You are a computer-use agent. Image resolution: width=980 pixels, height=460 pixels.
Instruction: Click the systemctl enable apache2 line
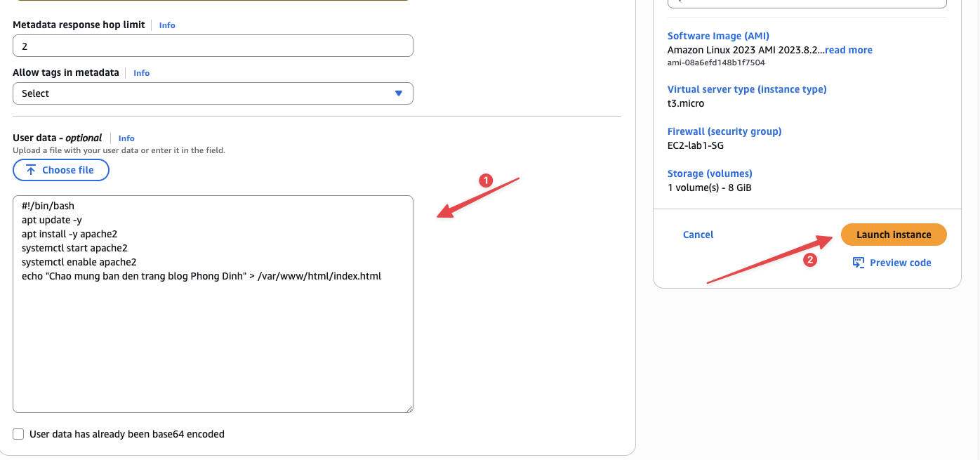[x=79, y=262]
